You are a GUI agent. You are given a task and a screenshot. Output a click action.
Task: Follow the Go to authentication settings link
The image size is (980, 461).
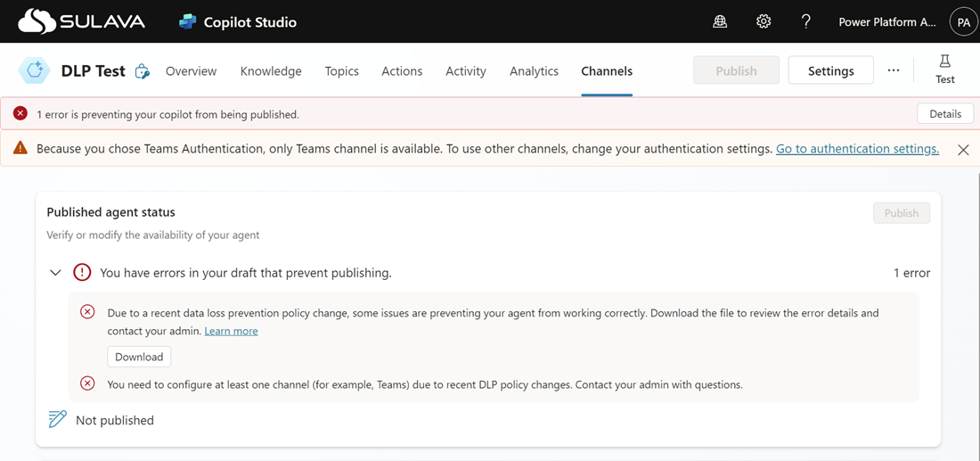click(x=857, y=149)
